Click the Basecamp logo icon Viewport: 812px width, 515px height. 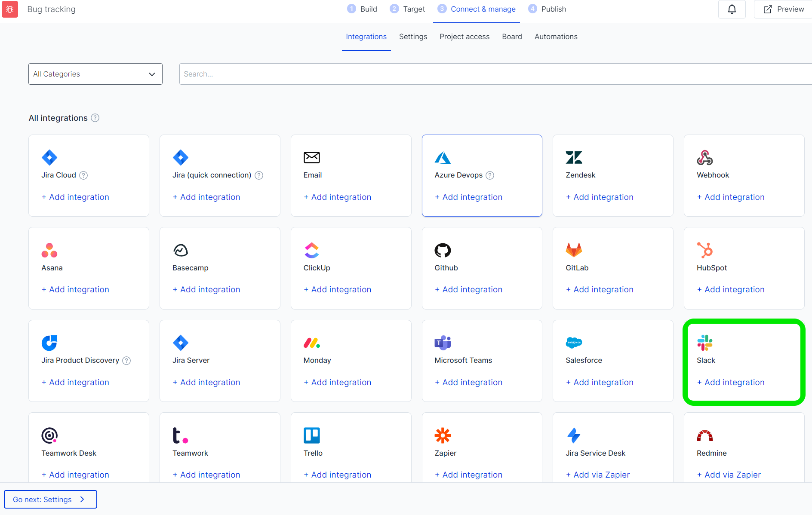(x=181, y=250)
